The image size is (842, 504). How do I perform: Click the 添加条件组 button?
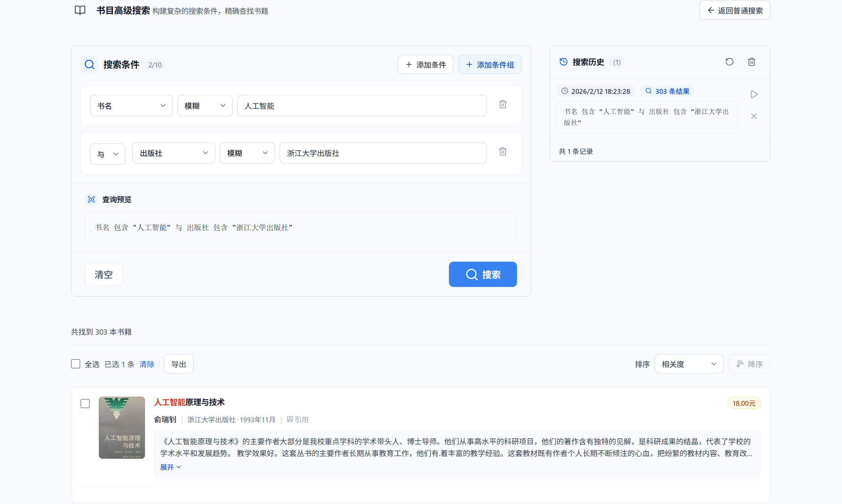pyautogui.click(x=489, y=64)
